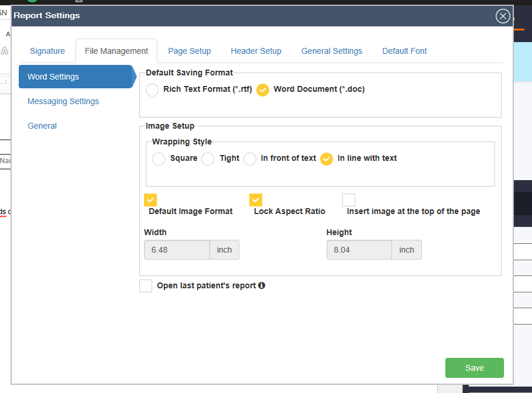Open the Default Font tab
532x393 pixels.
click(x=404, y=51)
